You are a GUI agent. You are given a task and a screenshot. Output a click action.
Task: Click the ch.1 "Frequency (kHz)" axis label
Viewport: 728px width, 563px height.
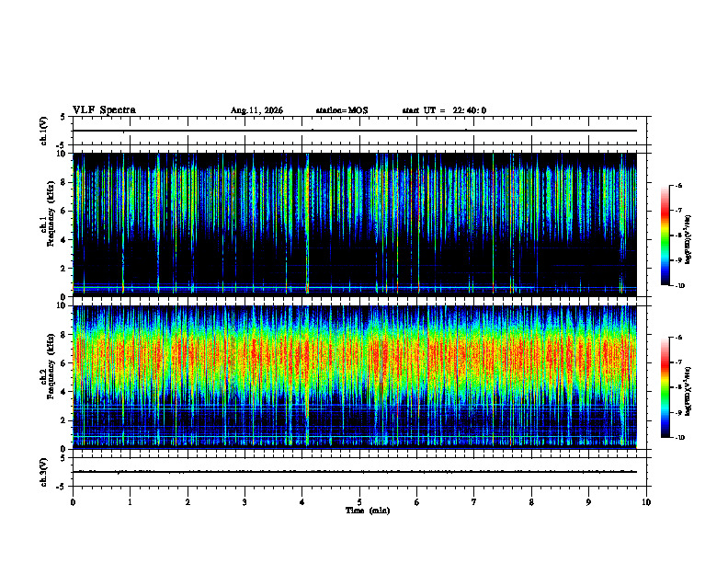pyautogui.click(x=50, y=213)
